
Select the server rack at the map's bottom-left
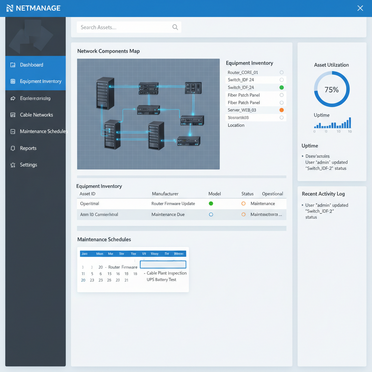point(112,134)
